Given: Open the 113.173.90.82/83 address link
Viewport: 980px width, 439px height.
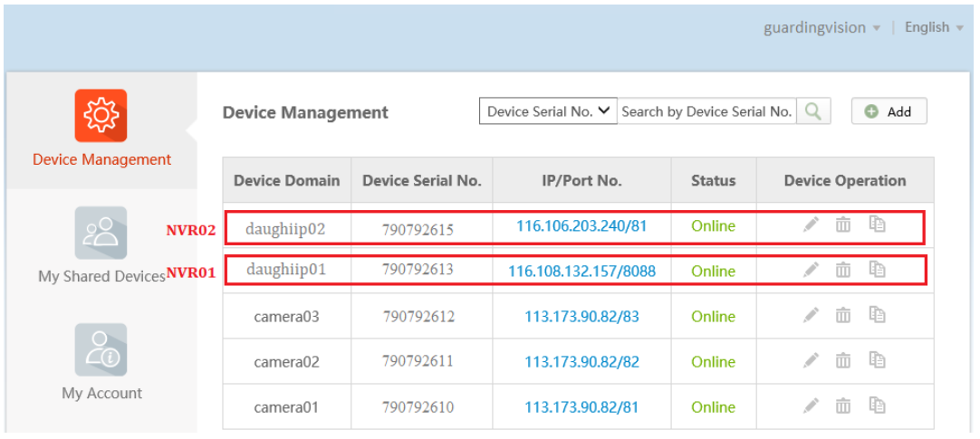Looking at the screenshot, I should point(581,316).
